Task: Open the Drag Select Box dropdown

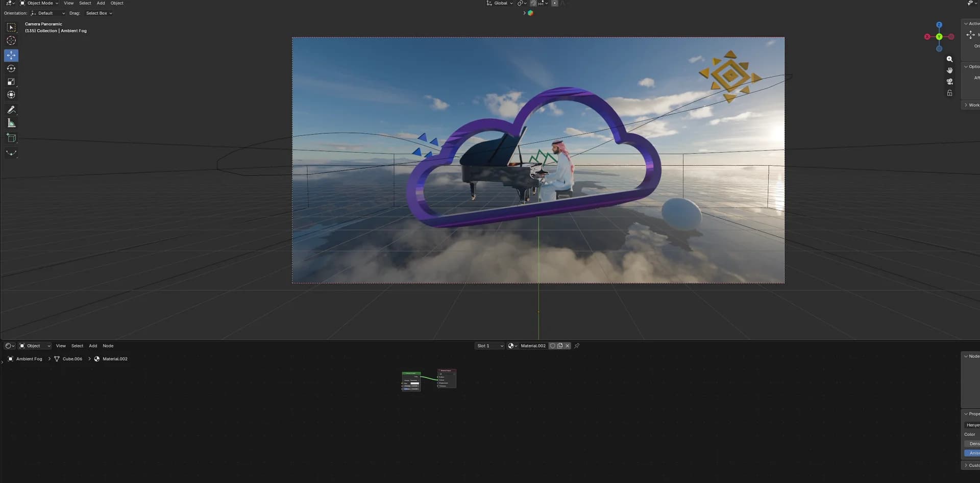Action: 99,13
